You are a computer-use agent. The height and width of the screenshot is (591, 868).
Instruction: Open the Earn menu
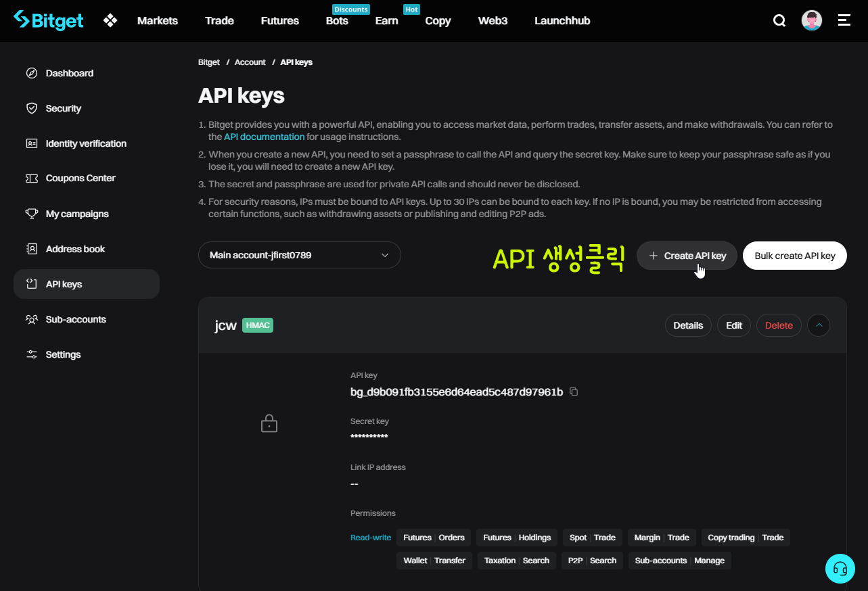point(387,21)
